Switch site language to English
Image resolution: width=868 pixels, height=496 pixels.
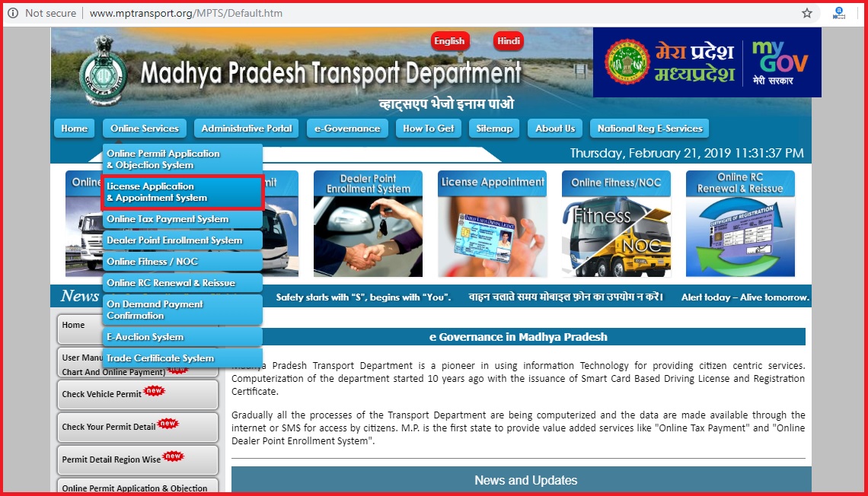[449, 41]
